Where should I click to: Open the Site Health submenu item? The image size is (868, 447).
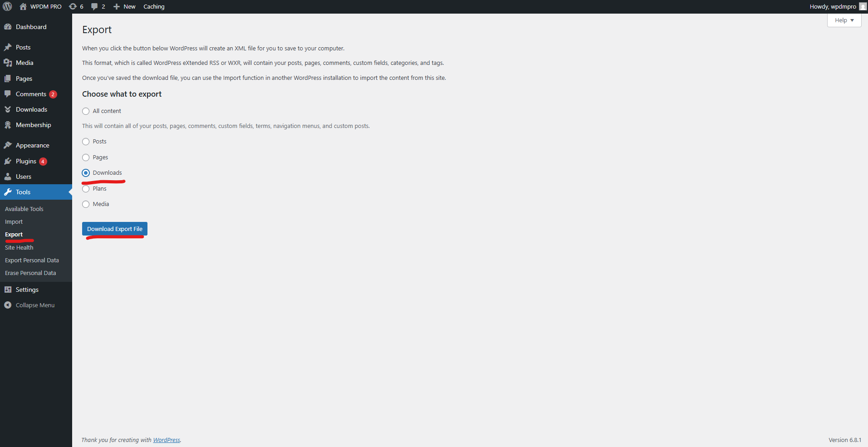(x=19, y=247)
